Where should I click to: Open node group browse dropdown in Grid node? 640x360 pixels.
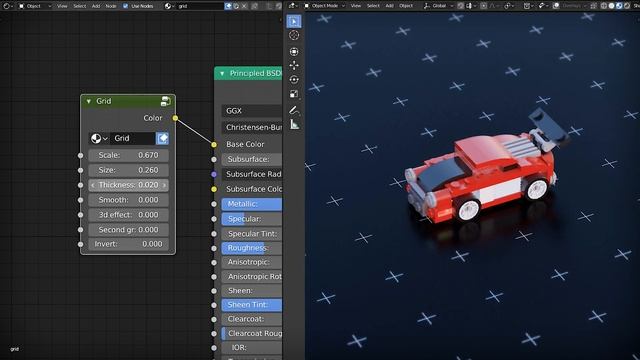point(98,138)
